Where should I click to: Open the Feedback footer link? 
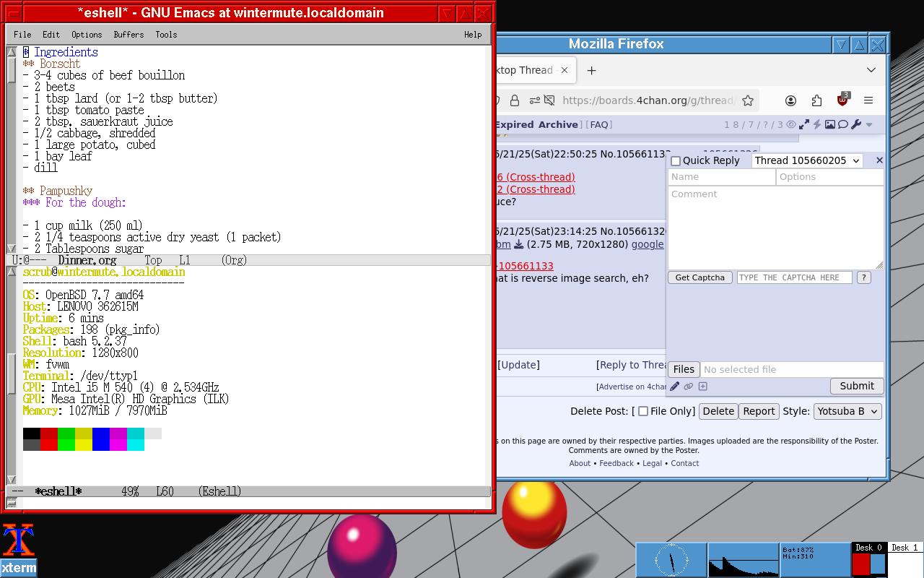tap(616, 463)
